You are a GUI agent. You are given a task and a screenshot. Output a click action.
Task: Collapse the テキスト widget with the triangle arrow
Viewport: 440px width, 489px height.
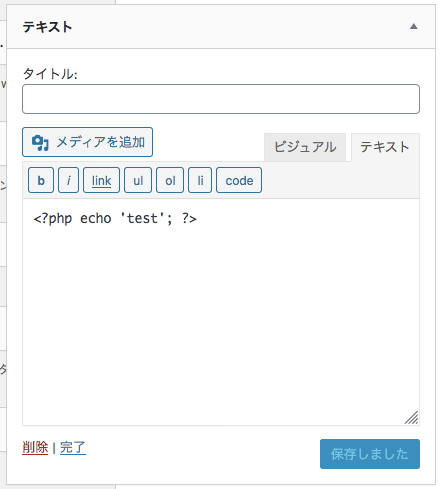(413, 27)
